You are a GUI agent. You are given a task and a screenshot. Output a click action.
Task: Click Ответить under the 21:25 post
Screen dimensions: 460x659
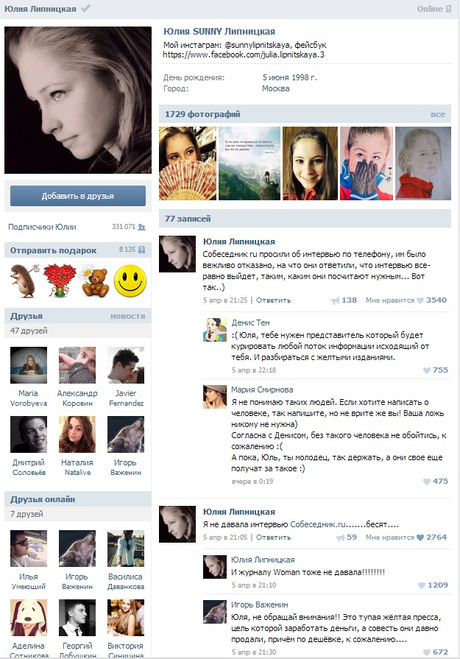point(273,300)
